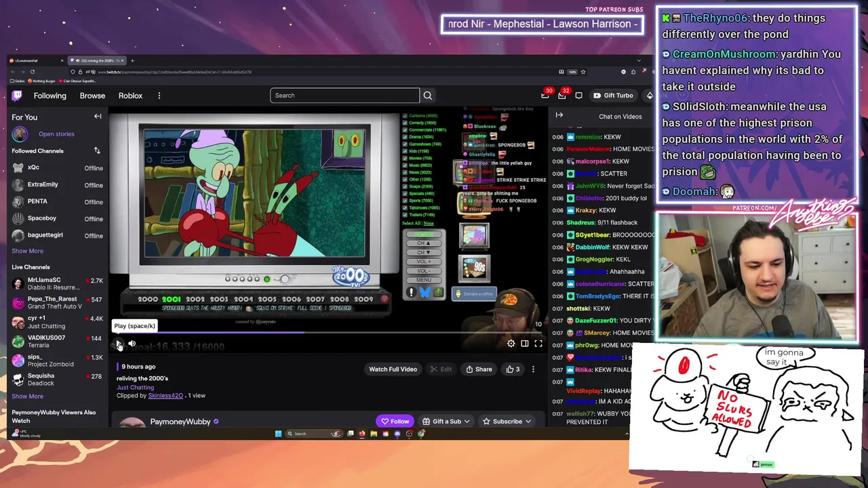Mute the clip volume speaker icon
Viewport: 868px width, 488px height.
point(132,344)
